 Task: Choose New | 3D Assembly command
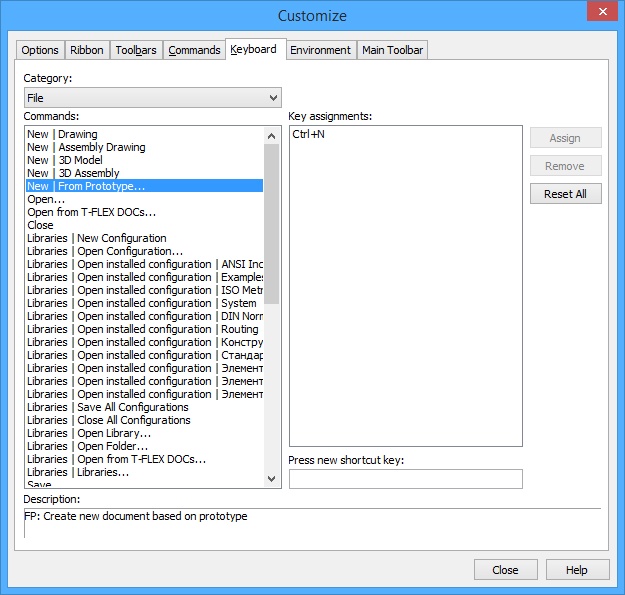click(x=73, y=173)
